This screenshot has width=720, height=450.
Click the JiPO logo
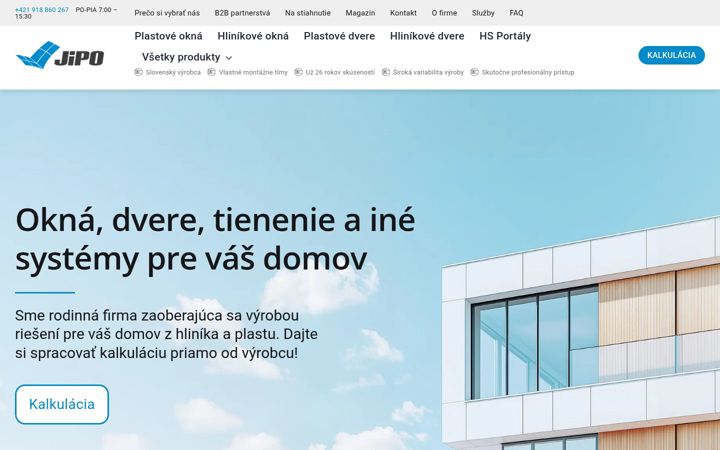coord(60,55)
